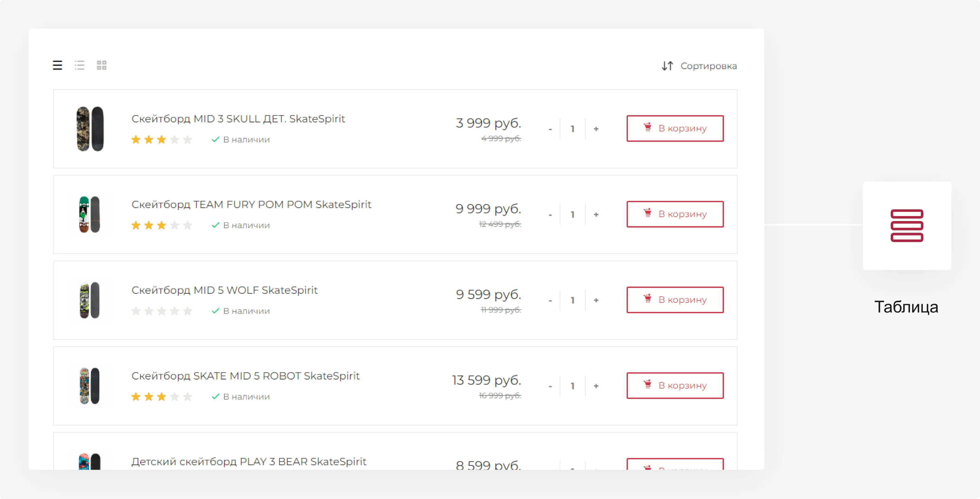Open the MID 5 WOLF SkateSpirit product link
The height and width of the screenshot is (499, 980).
(225, 290)
